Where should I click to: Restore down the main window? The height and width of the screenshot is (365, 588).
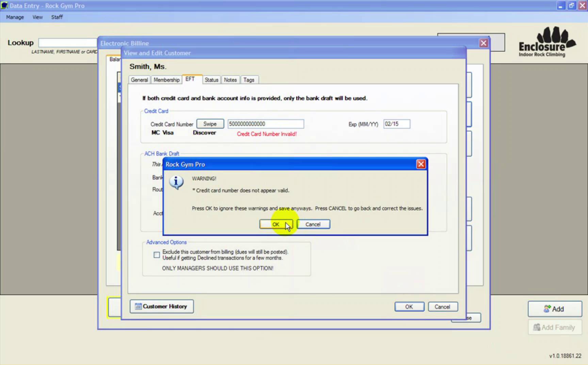pyautogui.click(x=571, y=6)
